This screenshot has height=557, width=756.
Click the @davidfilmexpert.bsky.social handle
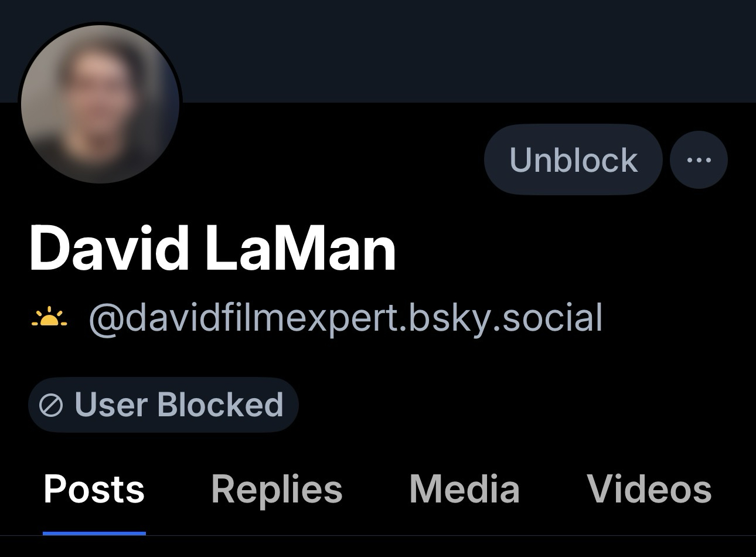point(346,318)
